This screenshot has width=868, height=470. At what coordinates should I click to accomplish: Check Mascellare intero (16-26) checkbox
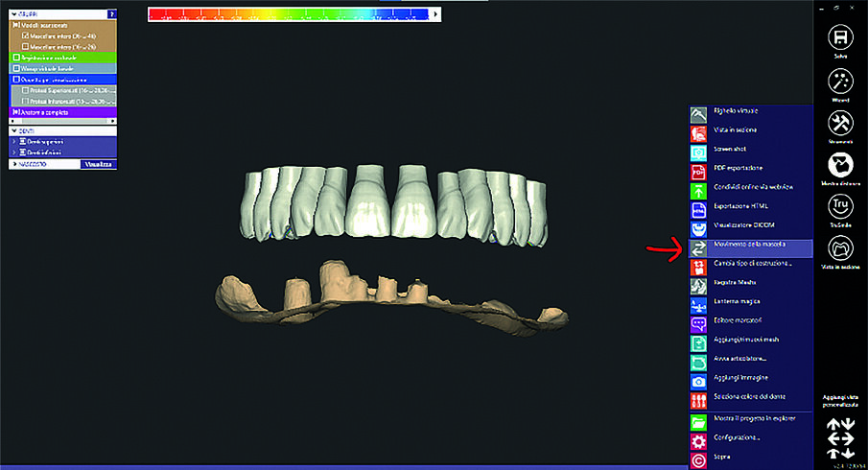[x=26, y=47]
